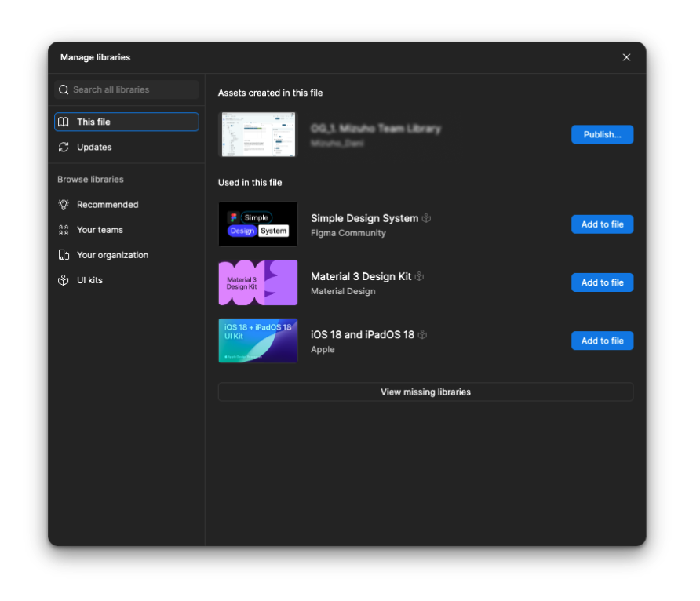Screen dimensions: 700x601
Task: Click the book icon beside This file
Action: click(x=64, y=122)
